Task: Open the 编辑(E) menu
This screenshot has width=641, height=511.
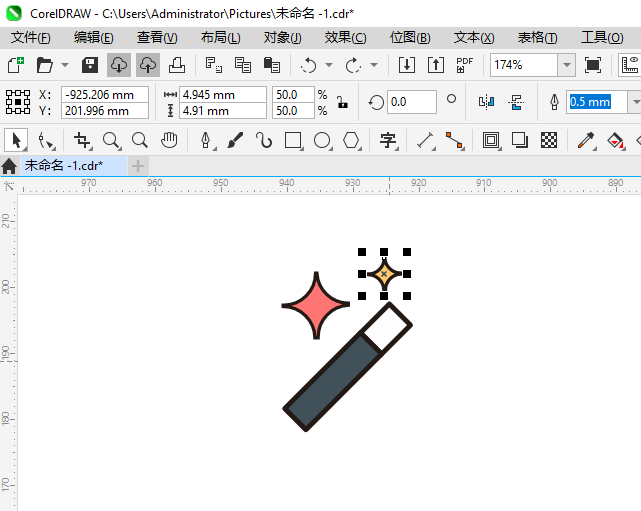Action: point(94,38)
